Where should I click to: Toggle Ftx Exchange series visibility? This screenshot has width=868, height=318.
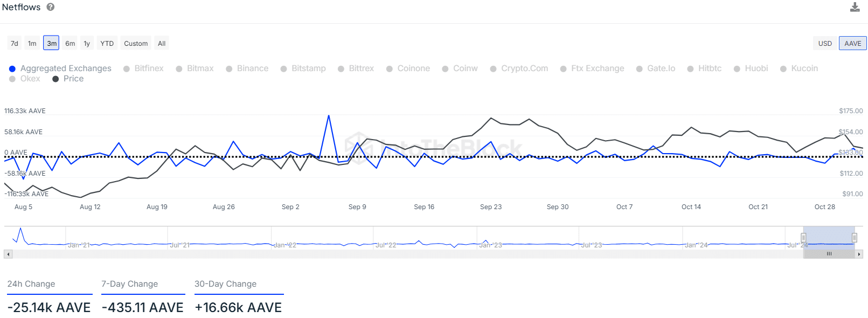[x=592, y=68]
